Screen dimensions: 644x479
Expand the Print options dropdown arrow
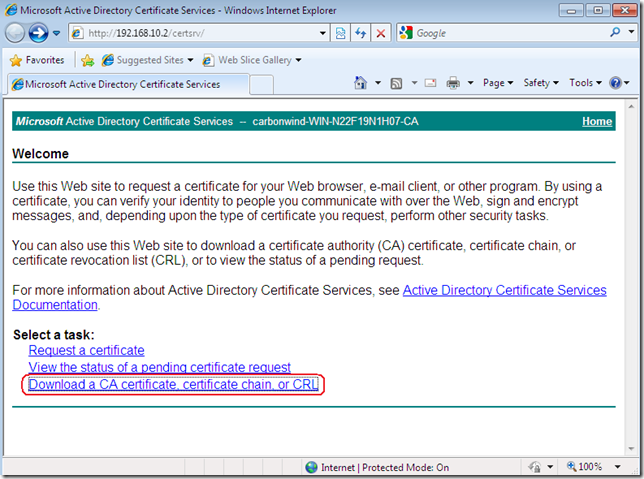click(x=471, y=83)
